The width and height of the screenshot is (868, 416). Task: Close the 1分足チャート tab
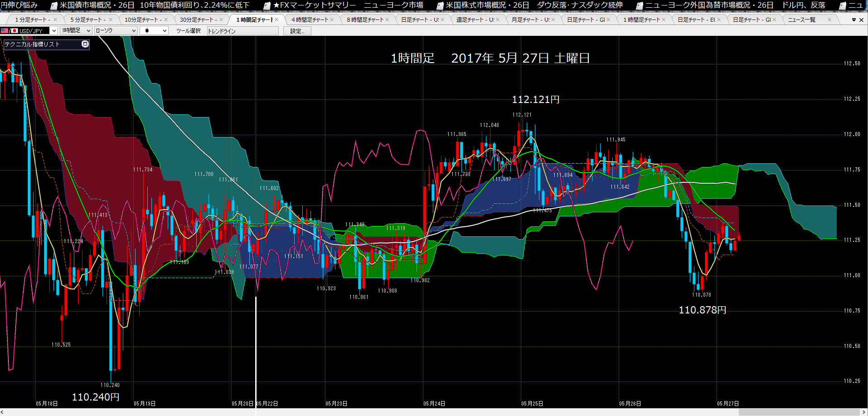click(x=55, y=20)
